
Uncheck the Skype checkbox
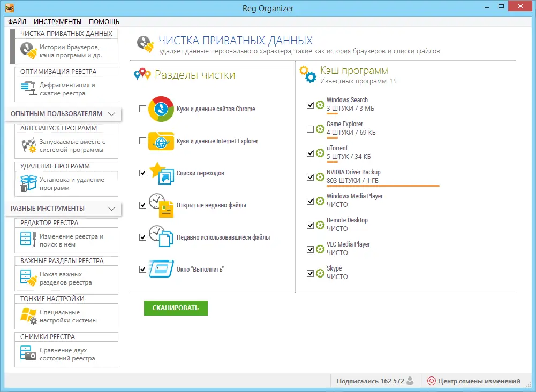pyautogui.click(x=311, y=273)
